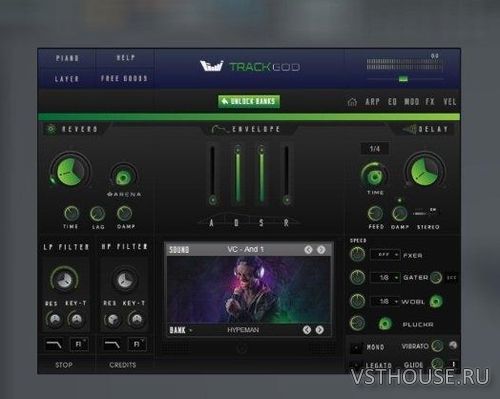The width and height of the screenshot is (500, 399).
Task: Open the Help button
Action: tap(126, 58)
